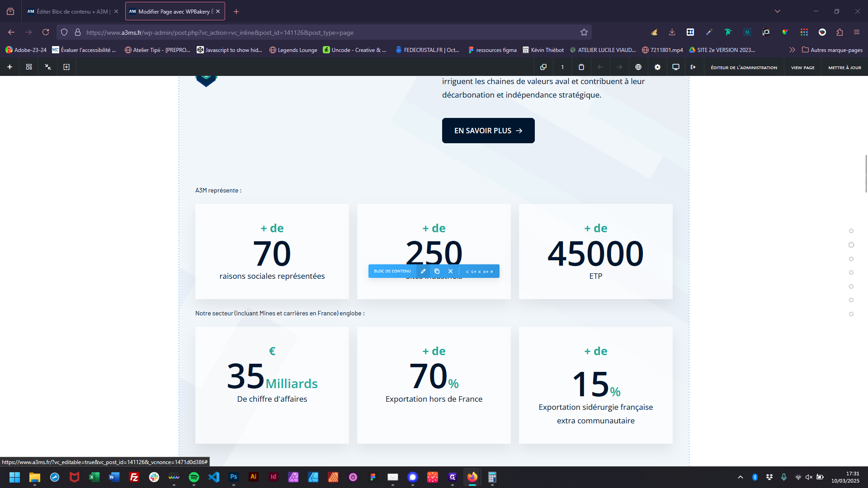Click the 45000 ETP statistic card
The height and width of the screenshot is (488, 868).
(596, 251)
